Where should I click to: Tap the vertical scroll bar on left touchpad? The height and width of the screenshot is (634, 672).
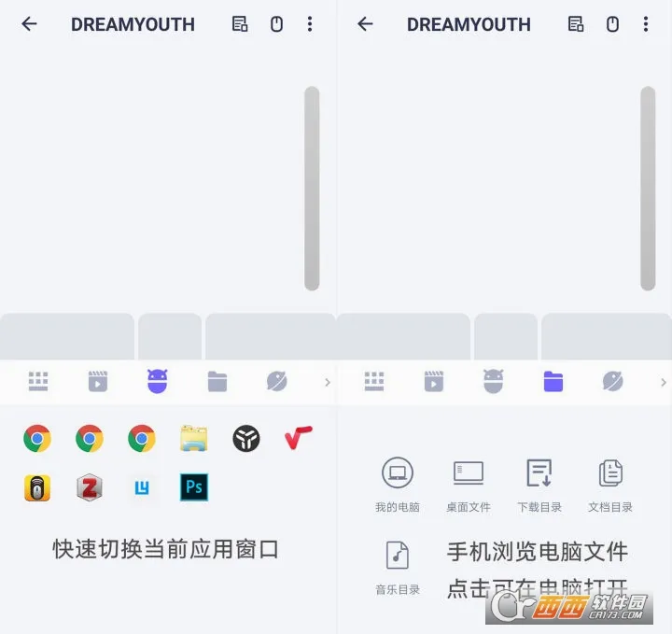click(x=312, y=189)
